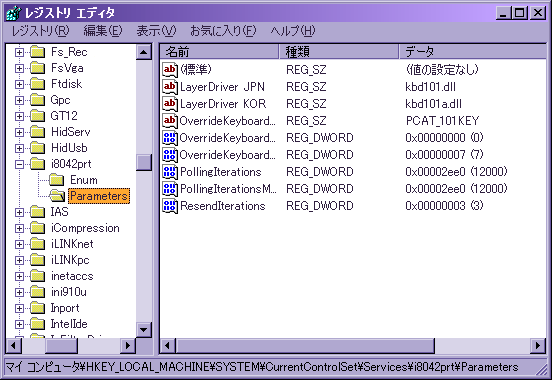552x380 pixels.
Task: Select the PollingIterations value name
Action: pyautogui.click(x=221, y=172)
